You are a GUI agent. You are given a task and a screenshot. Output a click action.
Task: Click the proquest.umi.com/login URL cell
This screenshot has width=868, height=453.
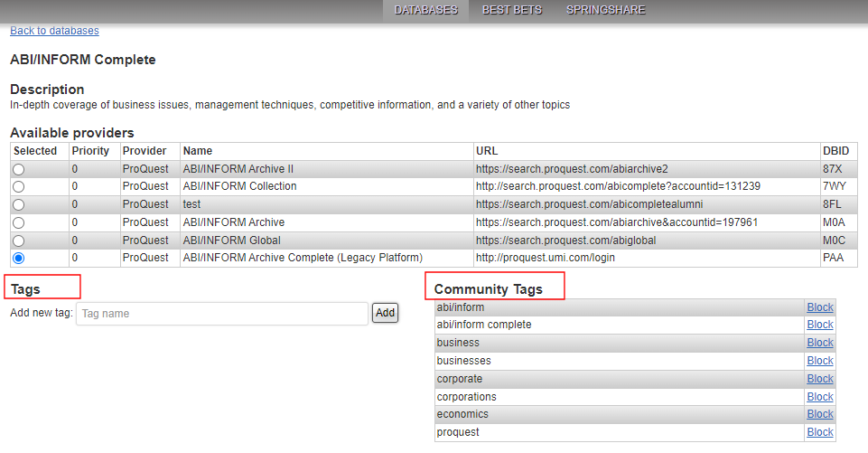point(647,258)
